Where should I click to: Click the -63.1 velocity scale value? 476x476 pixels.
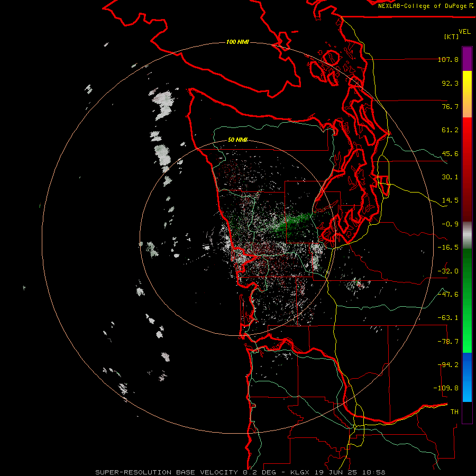448,318
